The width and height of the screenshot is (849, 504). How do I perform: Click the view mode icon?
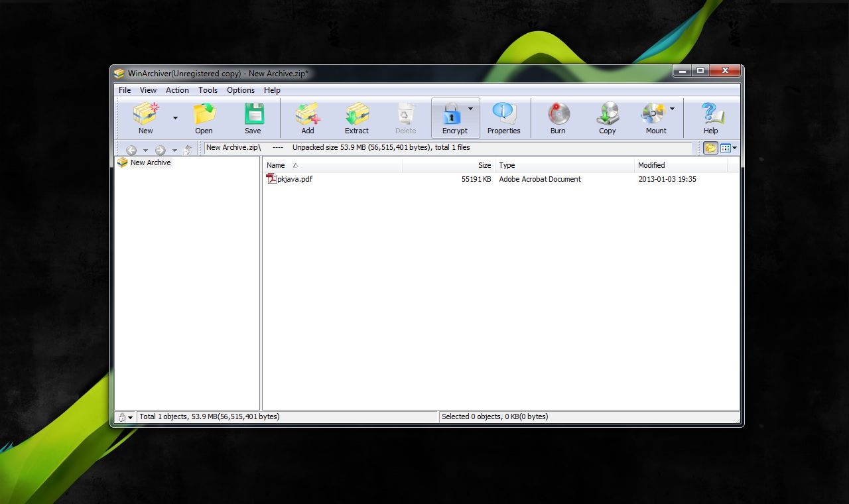[x=725, y=148]
